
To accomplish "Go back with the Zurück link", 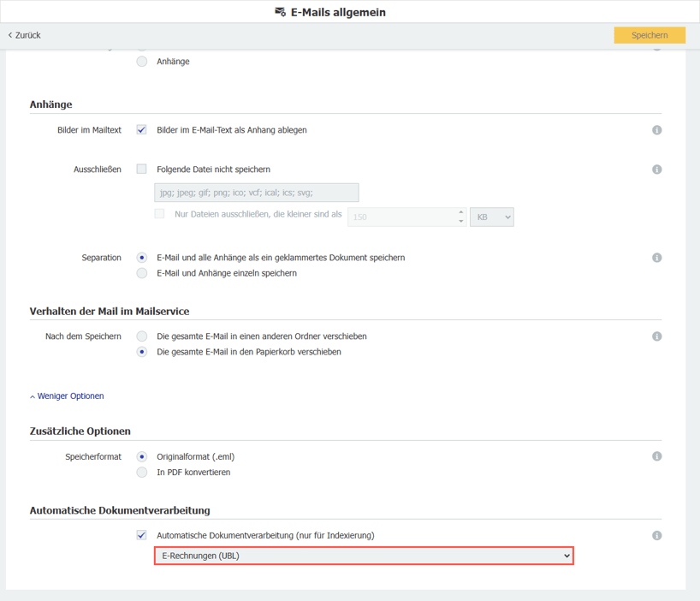I will [25, 35].
